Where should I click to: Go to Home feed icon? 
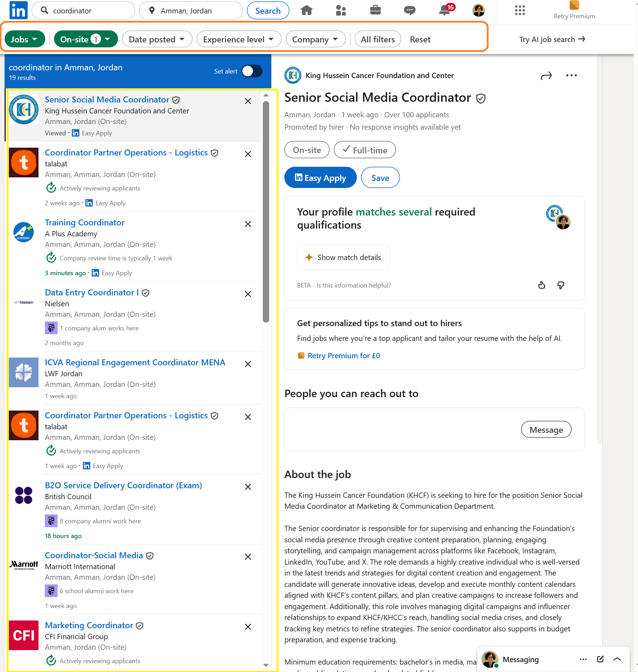306,10
